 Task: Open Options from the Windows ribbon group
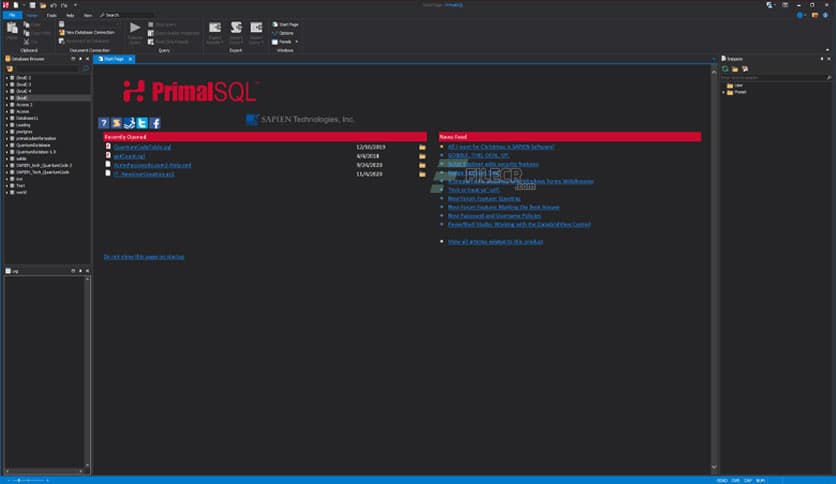coord(283,33)
